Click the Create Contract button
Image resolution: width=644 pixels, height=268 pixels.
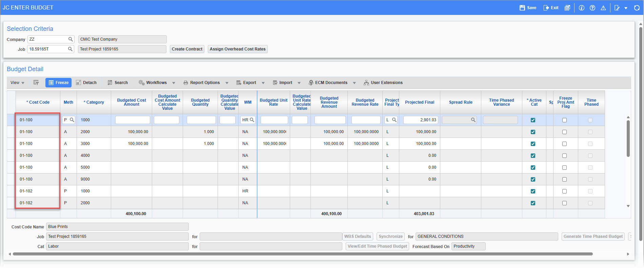tap(187, 49)
